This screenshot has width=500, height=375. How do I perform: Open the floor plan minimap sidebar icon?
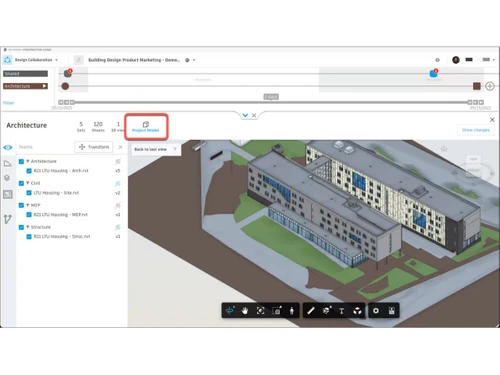coord(8,194)
